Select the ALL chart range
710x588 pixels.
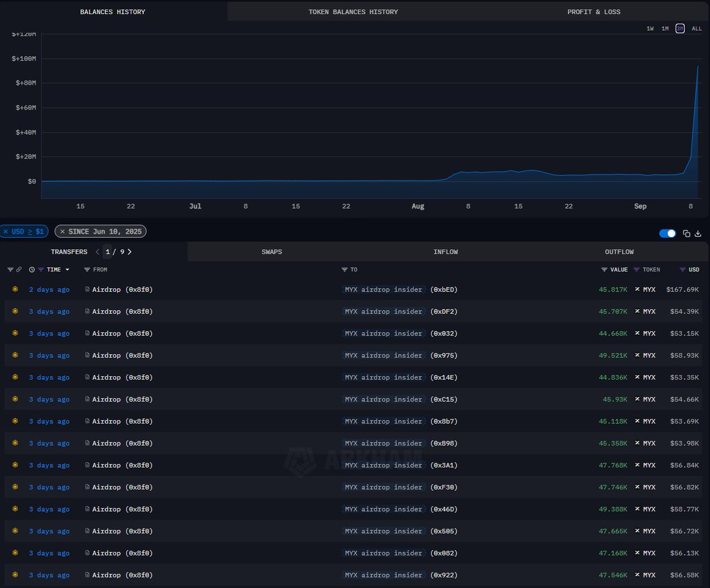point(697,28)
